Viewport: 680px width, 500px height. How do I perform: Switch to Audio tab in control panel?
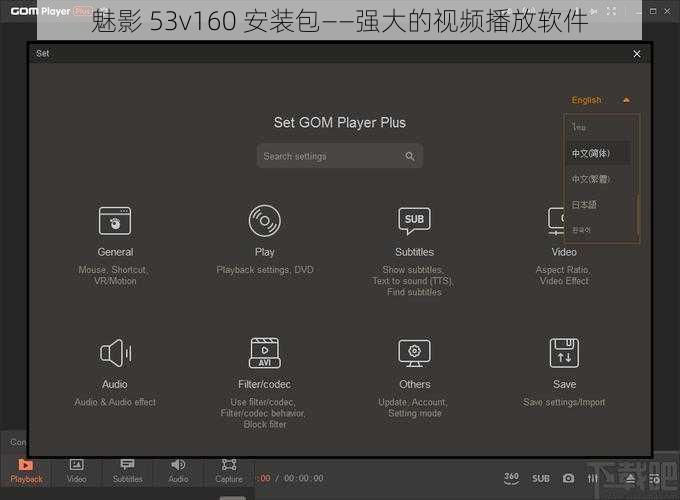pyautogui.click(x=178, y=471)
